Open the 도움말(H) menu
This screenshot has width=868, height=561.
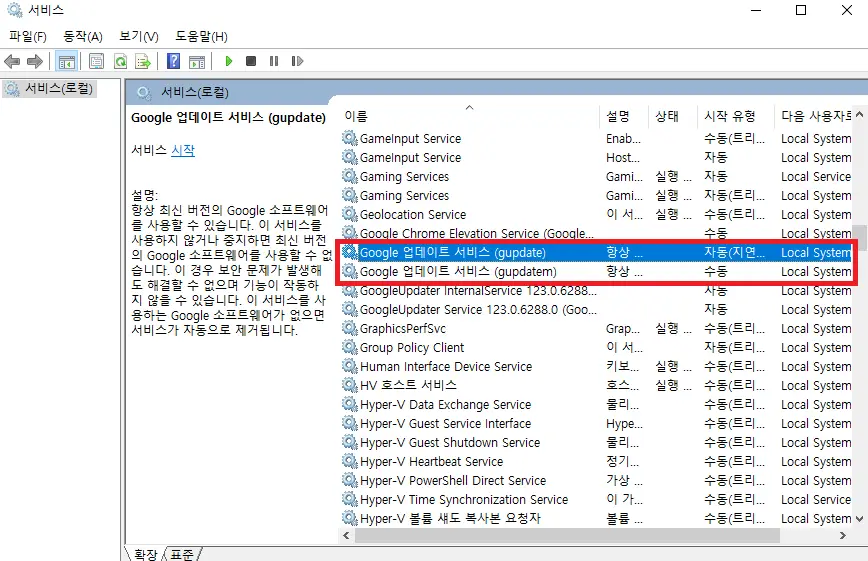click(202, 37)
